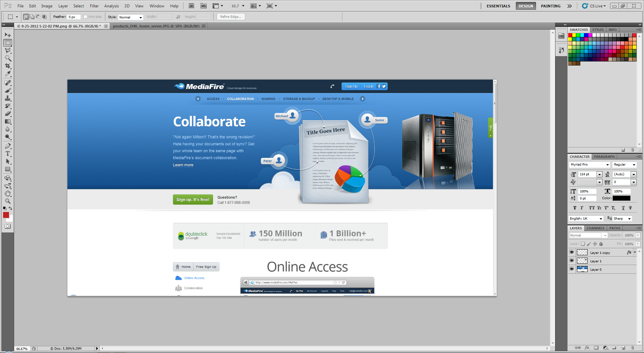The image size is (644, 353).
Task: Swap foreground and background colors
Action: [x=10, y=208]
